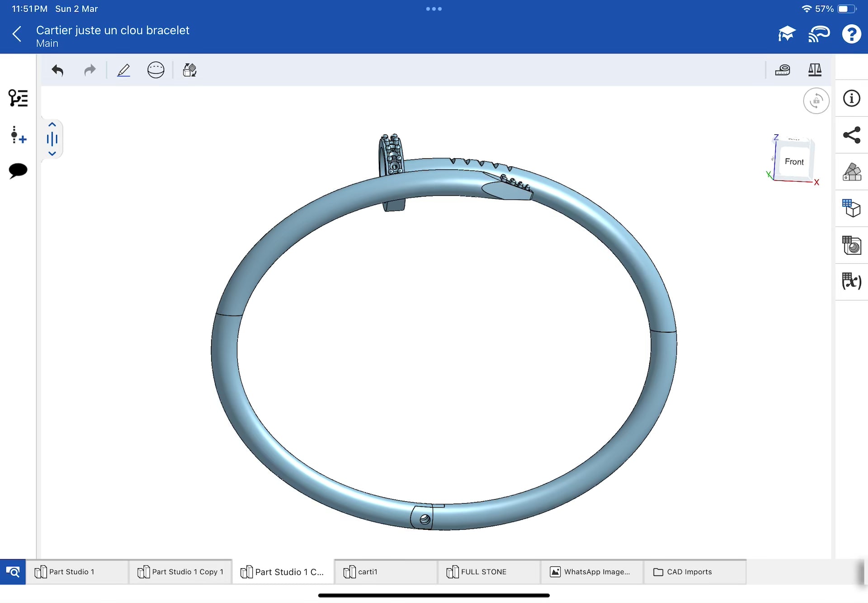Open mass properties scale icon
Screen dimensions: 868x603
[815, 70]
